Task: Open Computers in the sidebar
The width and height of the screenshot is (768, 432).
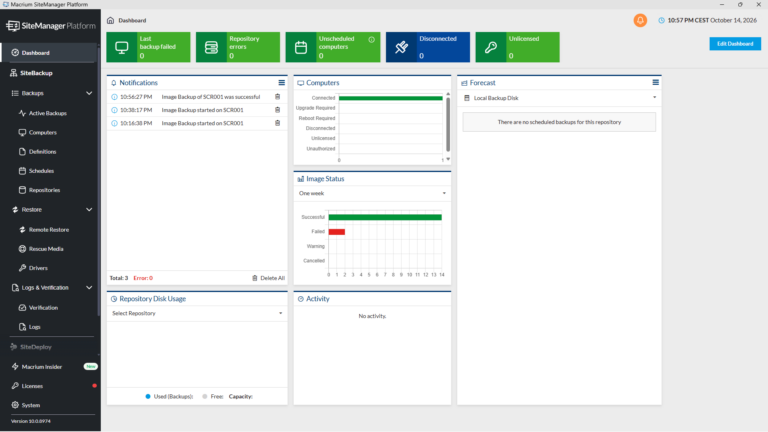Action: click(x=42, y=132)
